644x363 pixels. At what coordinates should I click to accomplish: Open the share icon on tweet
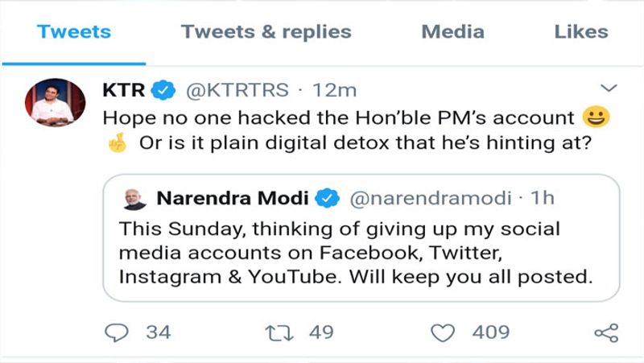605,332
